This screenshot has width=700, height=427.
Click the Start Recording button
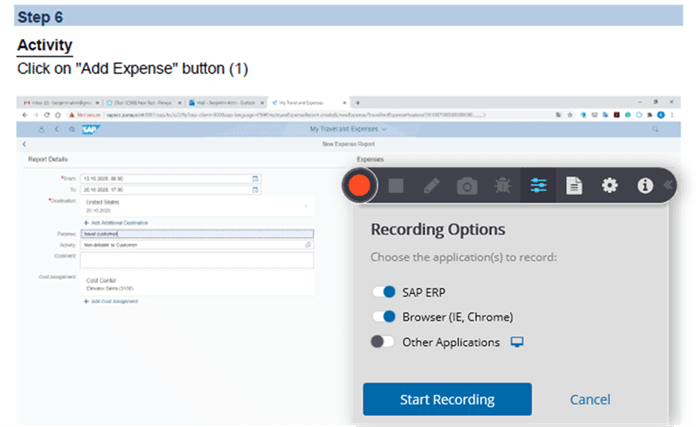[447, 399]
